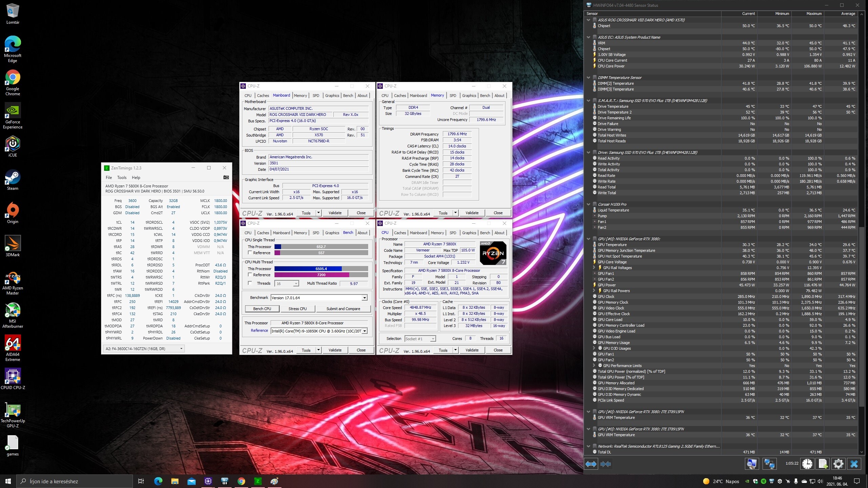
Task: Open the ZenTimings Tools menu
Action: (122, 178)
